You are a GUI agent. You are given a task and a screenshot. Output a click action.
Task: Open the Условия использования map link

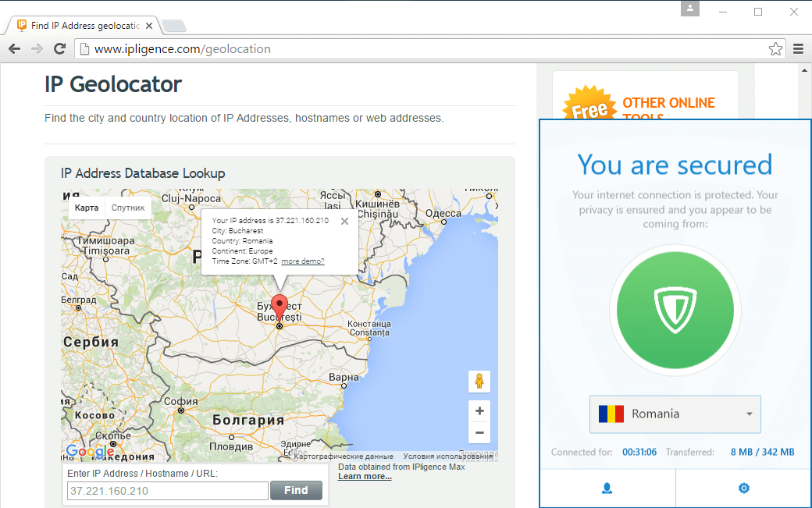[x=448, y=456]
